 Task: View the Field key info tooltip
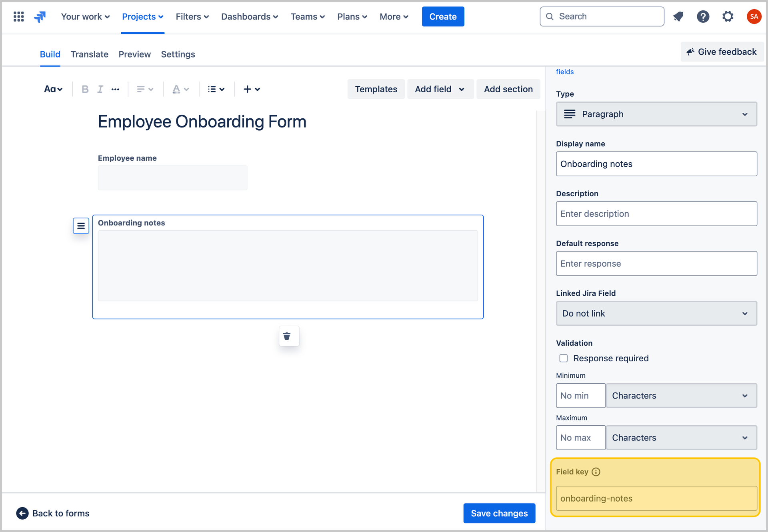(596, 472)
